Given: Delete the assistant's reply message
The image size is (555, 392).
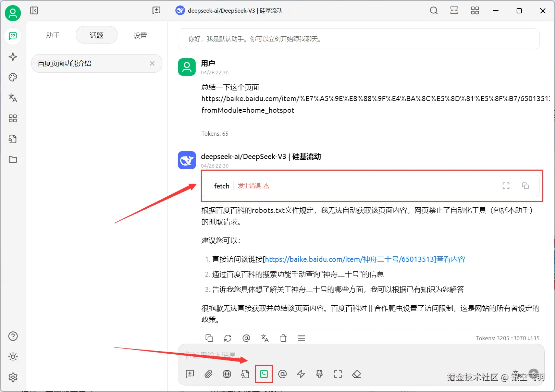Looking at the screenshot, I should (x=283, y=338).
